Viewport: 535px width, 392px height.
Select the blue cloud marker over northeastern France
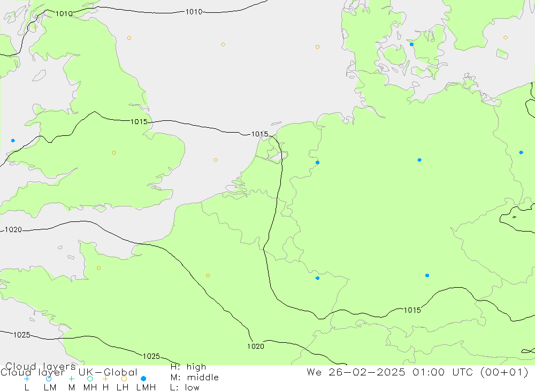coord(317,279)
